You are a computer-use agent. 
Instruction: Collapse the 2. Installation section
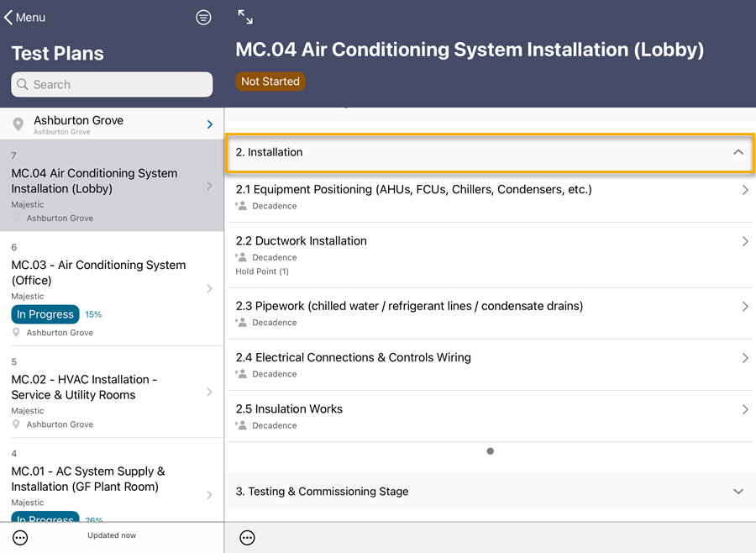tap(738, 152)
